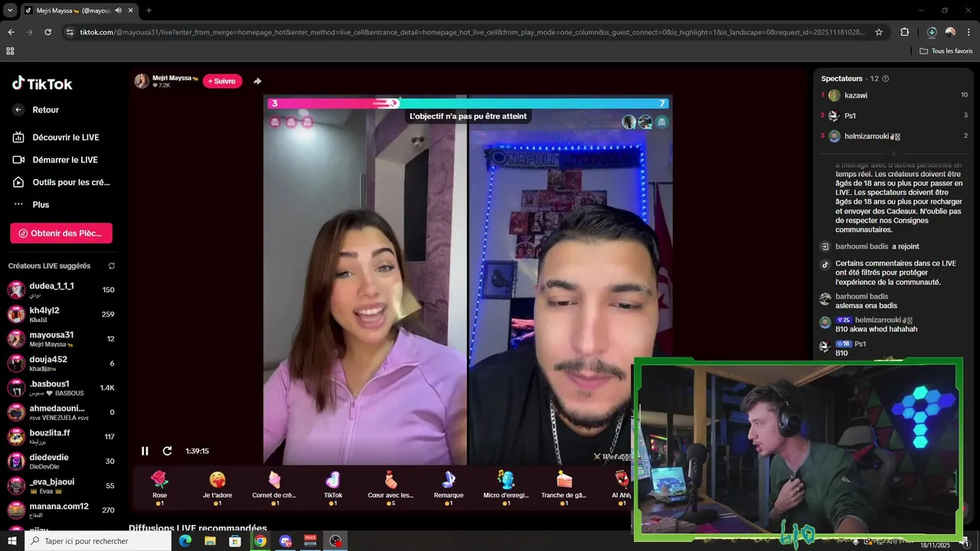Click the taskbar search box
Image resolution: width=980 pixels, height=551 pixels.
tap(98, 541)
